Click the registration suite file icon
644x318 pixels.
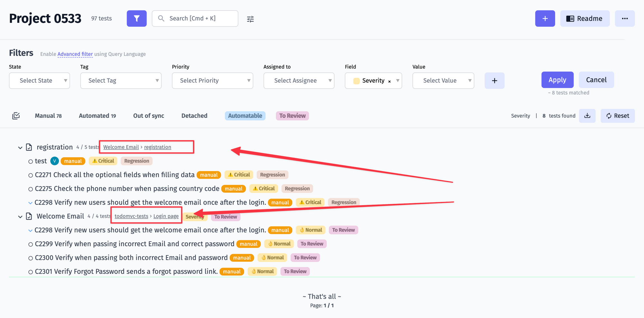click(29, 147)
